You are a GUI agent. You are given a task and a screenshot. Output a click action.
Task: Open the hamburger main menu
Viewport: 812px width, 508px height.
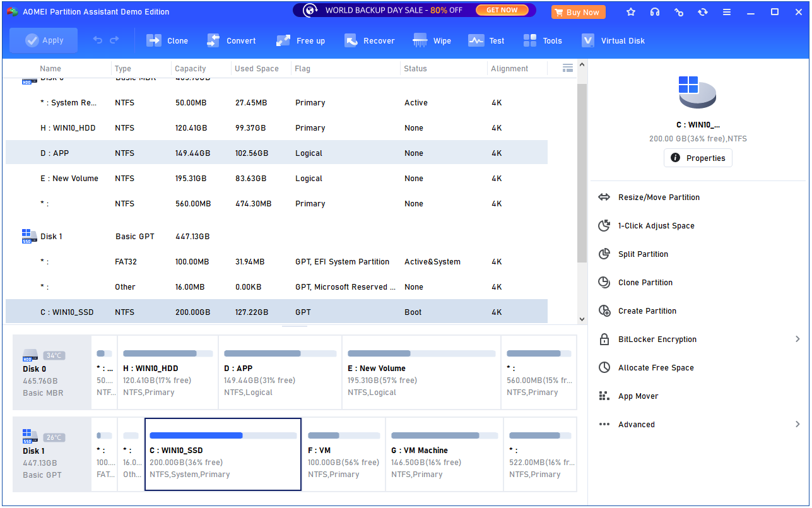click(x=727, y=12)
